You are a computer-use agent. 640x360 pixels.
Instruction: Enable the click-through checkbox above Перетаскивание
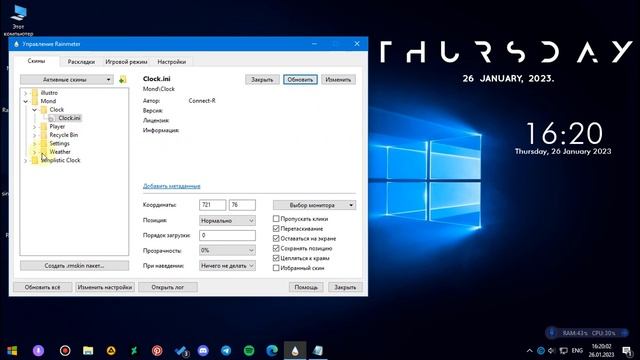coord(276,219)
